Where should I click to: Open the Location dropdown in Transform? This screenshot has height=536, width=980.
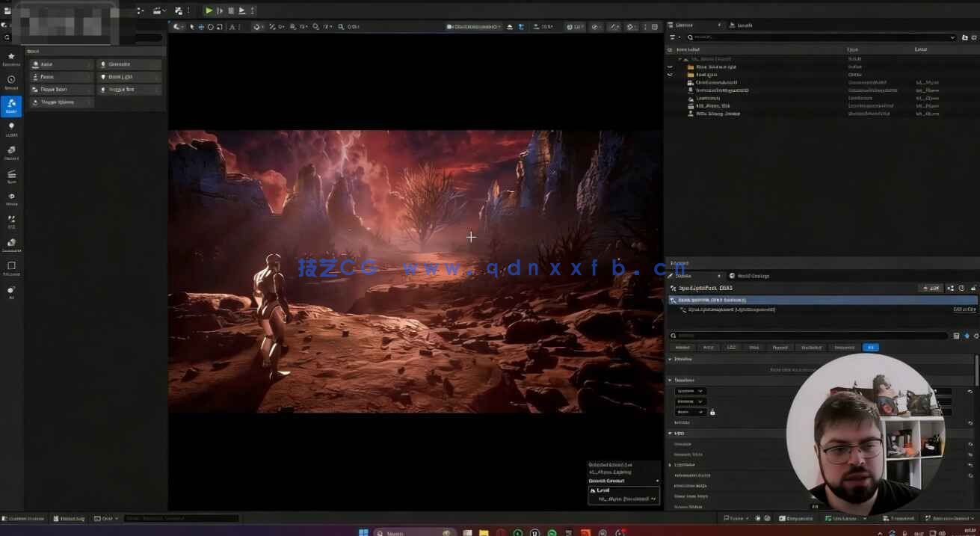pyautogui.click(x=689, y=391)
